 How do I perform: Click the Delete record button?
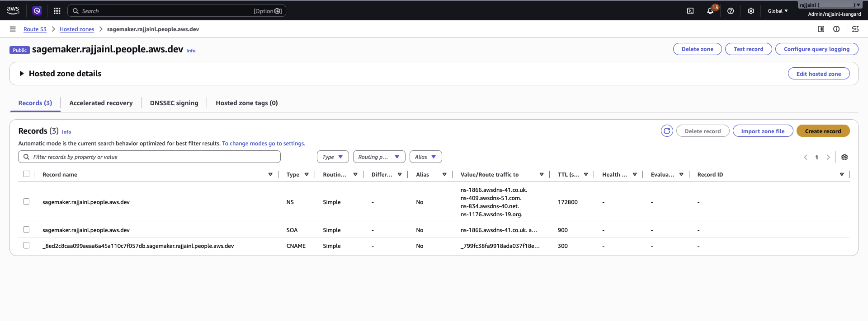[703, 131]
